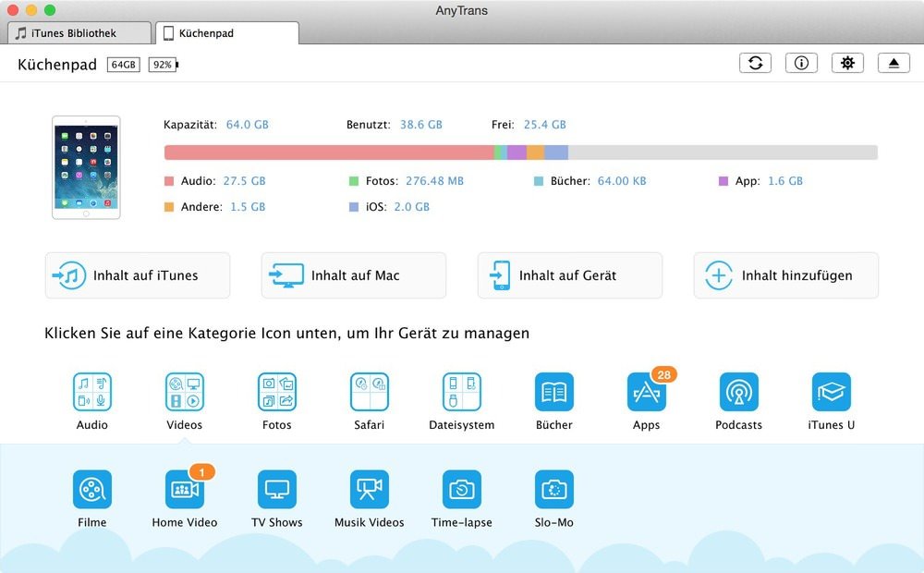Open the Audio category icon
The height and width of the screenshot is (573, 924).
point(91,392)
